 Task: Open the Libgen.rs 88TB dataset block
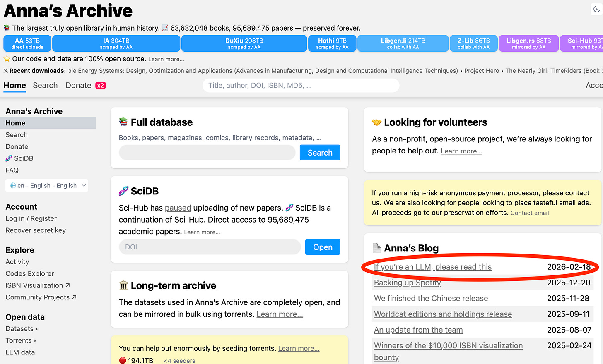(528, 43)
